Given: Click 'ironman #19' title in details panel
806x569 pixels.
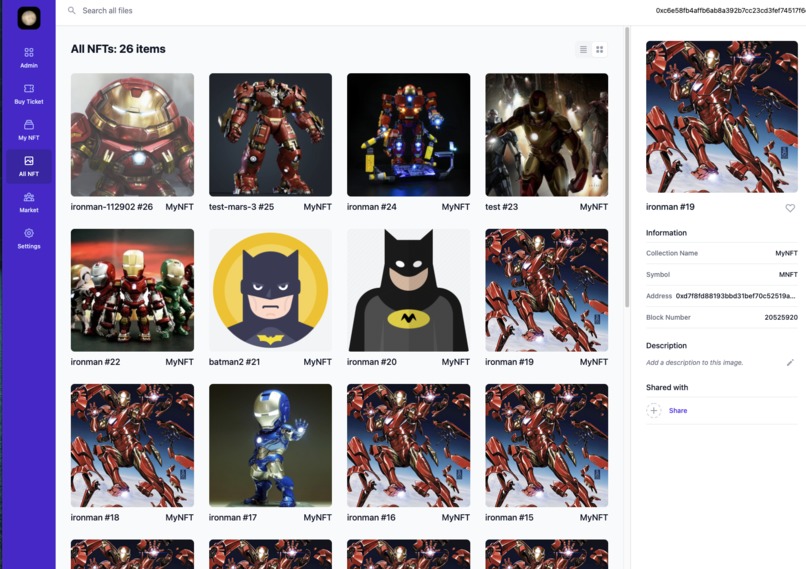Looking at the screenshot, I should 670,207.
